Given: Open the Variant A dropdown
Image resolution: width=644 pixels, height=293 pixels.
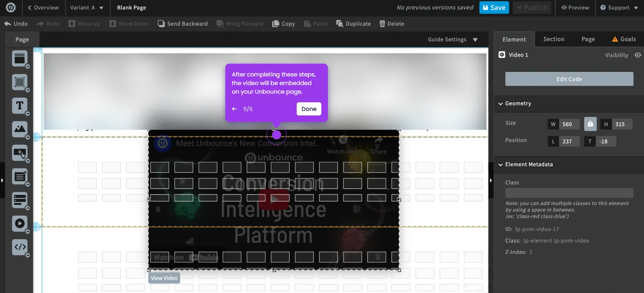Looking at the screenshot, I should point(87,7).
